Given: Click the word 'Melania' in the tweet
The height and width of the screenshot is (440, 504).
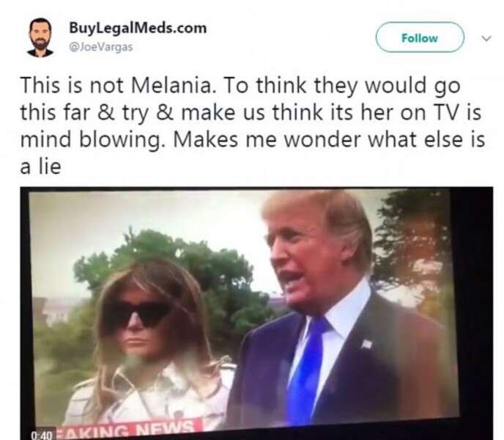Looking at the screenshot, I should (x=173, y=85).
